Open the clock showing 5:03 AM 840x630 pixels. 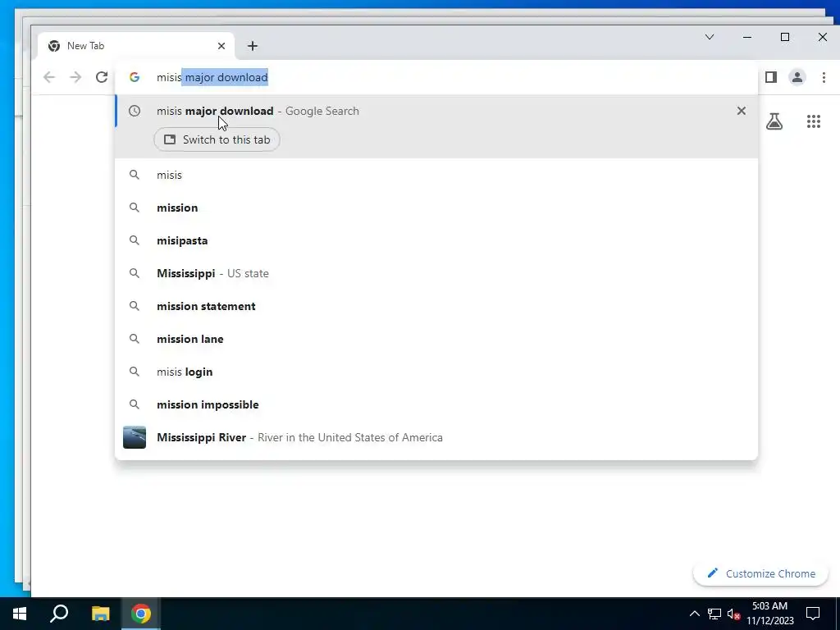pyautogui.click(x=769, y=614)
